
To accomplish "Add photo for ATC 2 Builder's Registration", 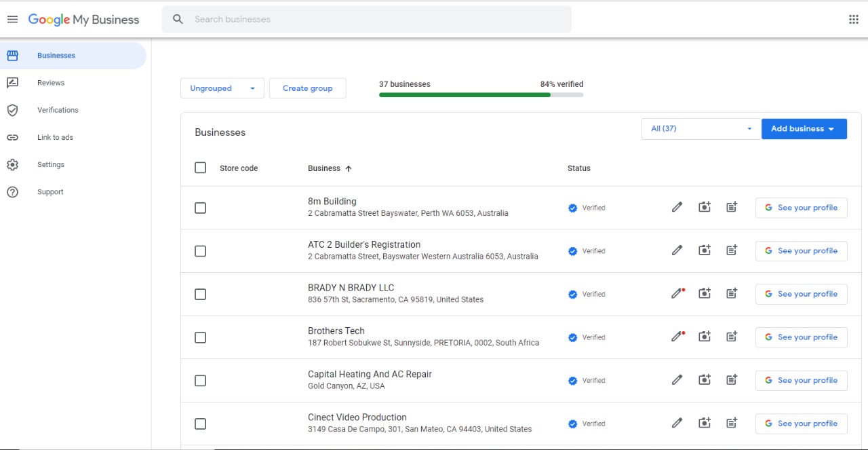I will (x=705, y=251).
